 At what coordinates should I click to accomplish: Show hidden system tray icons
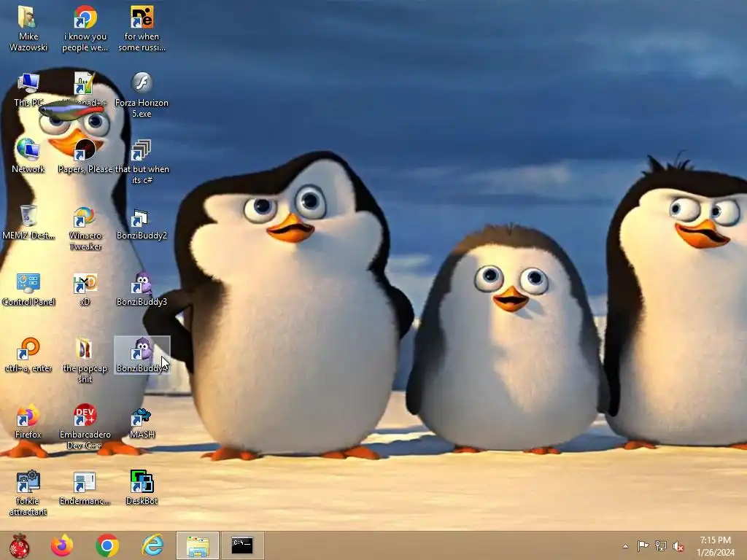pyautogui.click(x=625, y=546)
